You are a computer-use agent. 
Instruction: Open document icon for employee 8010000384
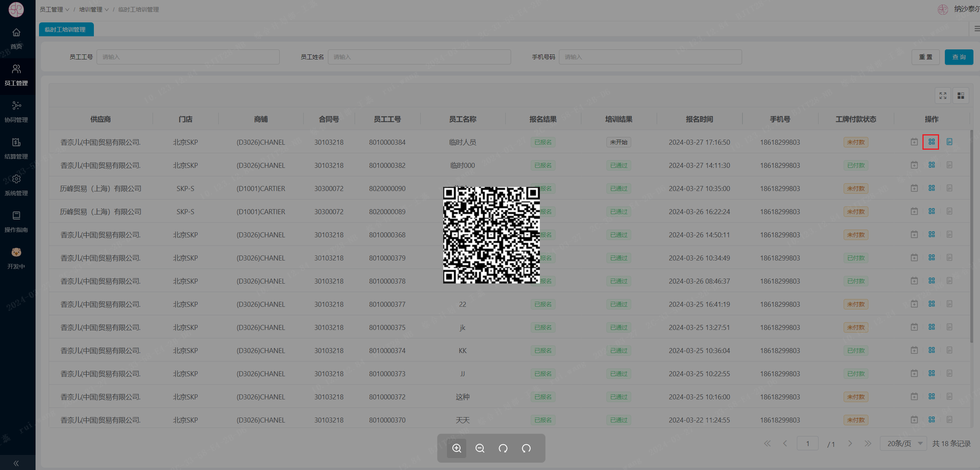tap(949, 142)
